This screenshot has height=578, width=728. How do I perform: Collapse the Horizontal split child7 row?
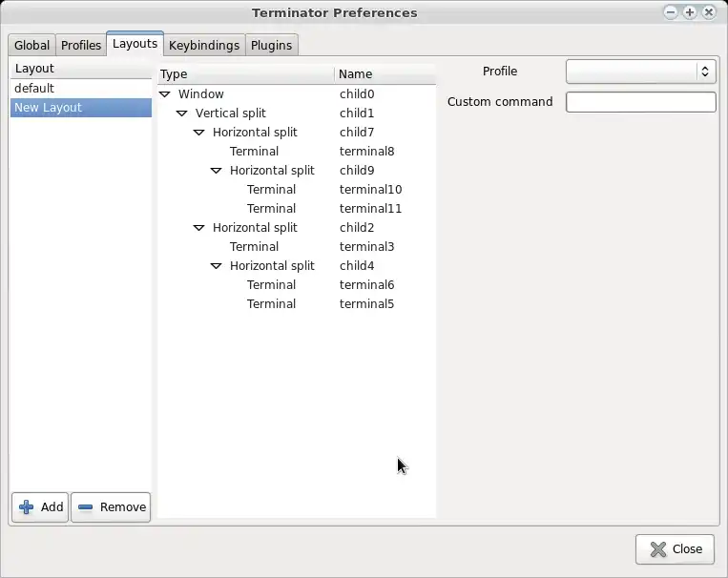pyautogui.click(x=199, y=133)
